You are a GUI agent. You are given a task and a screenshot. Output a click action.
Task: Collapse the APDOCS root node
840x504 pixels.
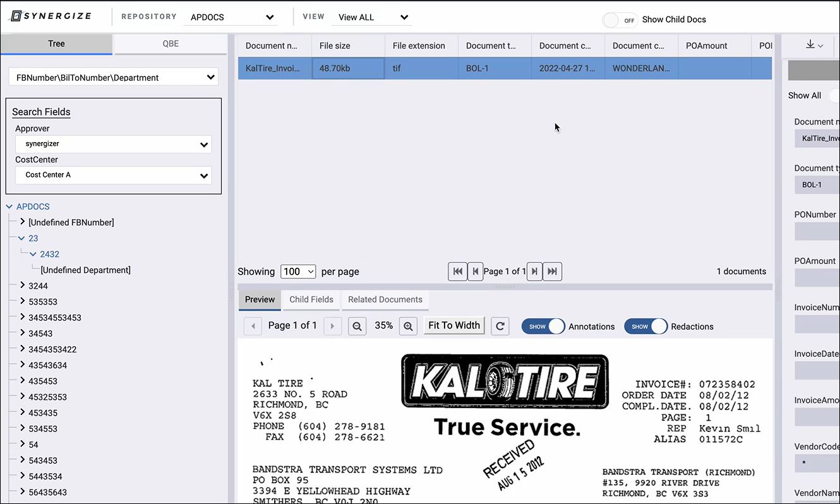[9, 207]
